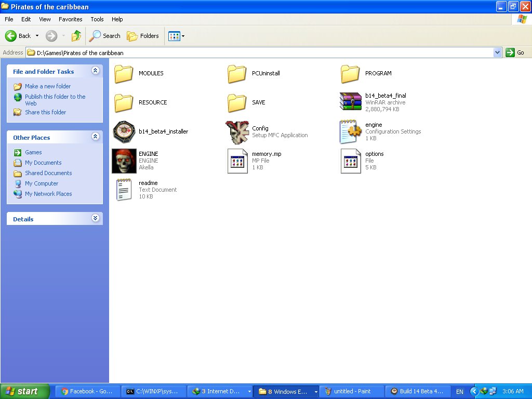Click the b14_beta4_installer file name
The image size is (532, 399).
coord(164,131)
